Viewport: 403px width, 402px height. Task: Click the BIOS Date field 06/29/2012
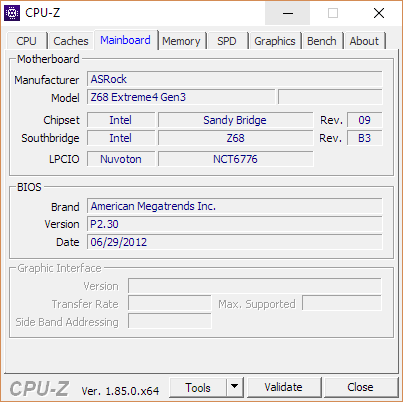pos(235,242)
